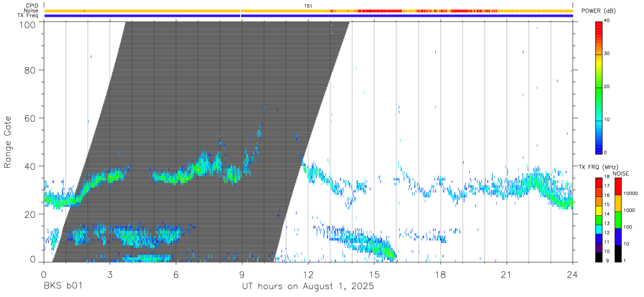The height and width of the screenshot is (297, 644).
Task: Click the noise legend value 1000
Action: point(629,210)
